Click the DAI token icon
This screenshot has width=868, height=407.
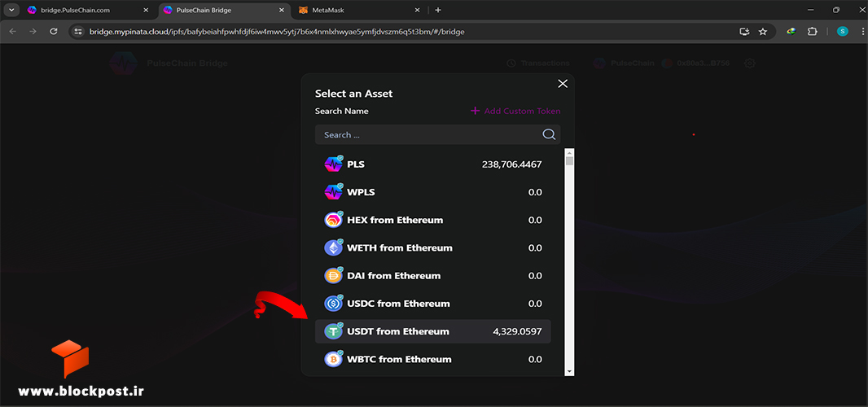click(333, 275)
